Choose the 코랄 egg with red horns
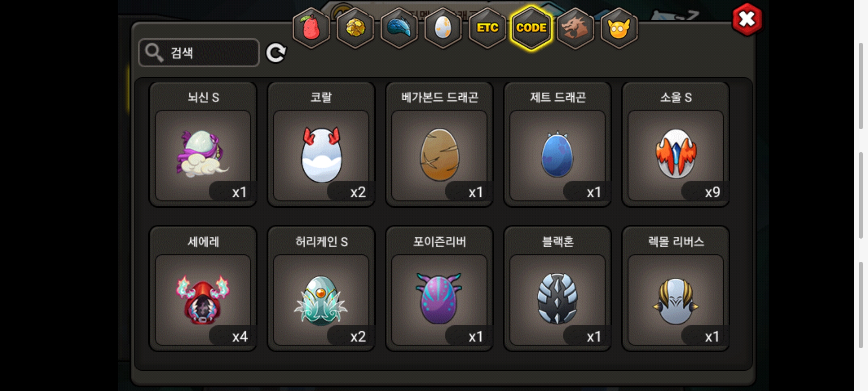The height and width of the screenshot is (391, 868). click(x=321, y=144)
